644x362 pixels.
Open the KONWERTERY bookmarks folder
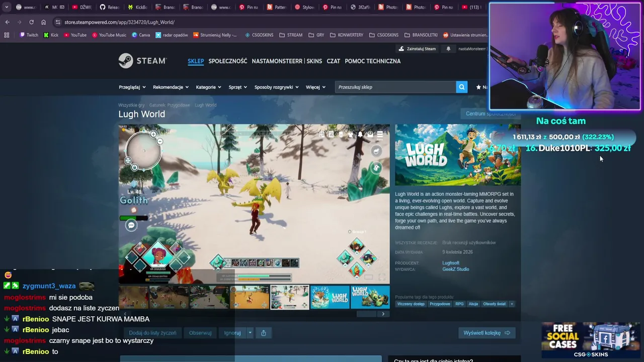(x=346, y=35)
